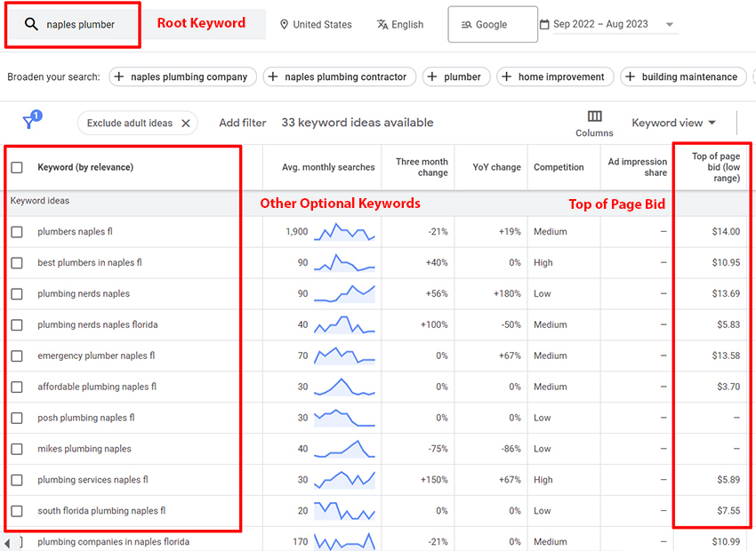Image resolution: width=756 pixels, height=551 pixels.
Task: Check south florida plumbing naples fl row
Action: 17,511
